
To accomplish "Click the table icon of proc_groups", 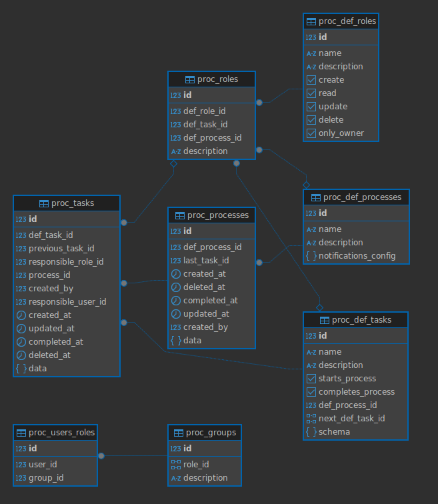I will [179, 433].
